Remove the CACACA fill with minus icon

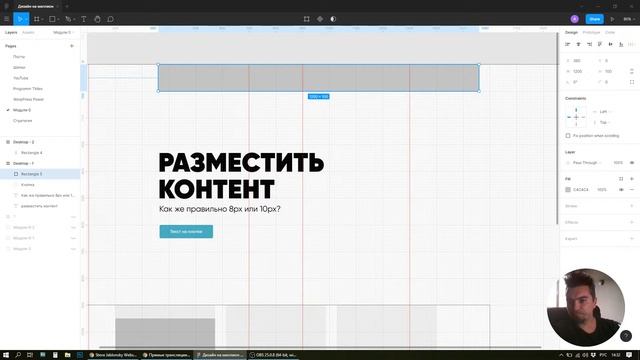tap(632, 190)
